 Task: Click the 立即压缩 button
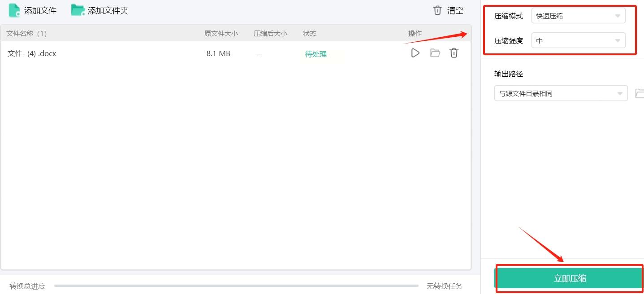point(570,278)
